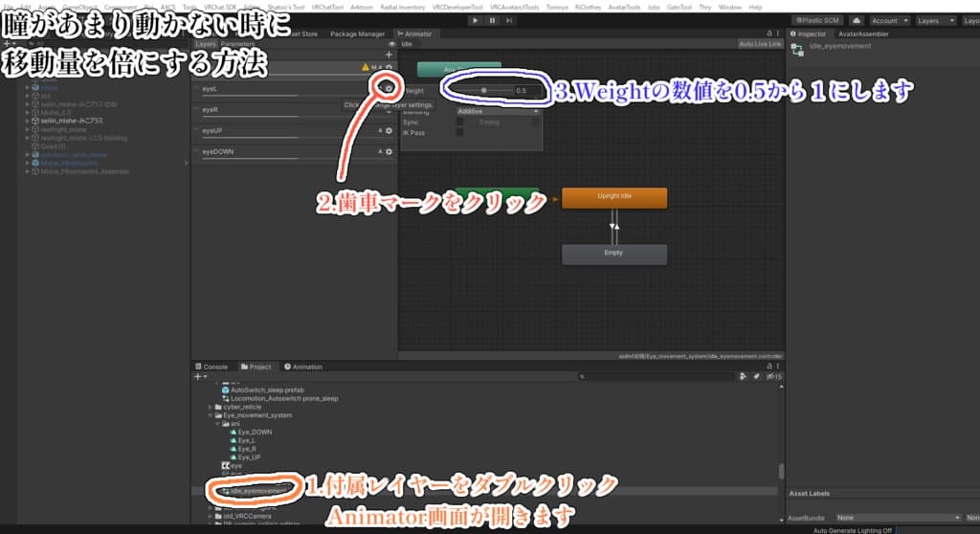980x534 pixels.
Task: Start Play mode with the Play button
Action: click(475, 21)
